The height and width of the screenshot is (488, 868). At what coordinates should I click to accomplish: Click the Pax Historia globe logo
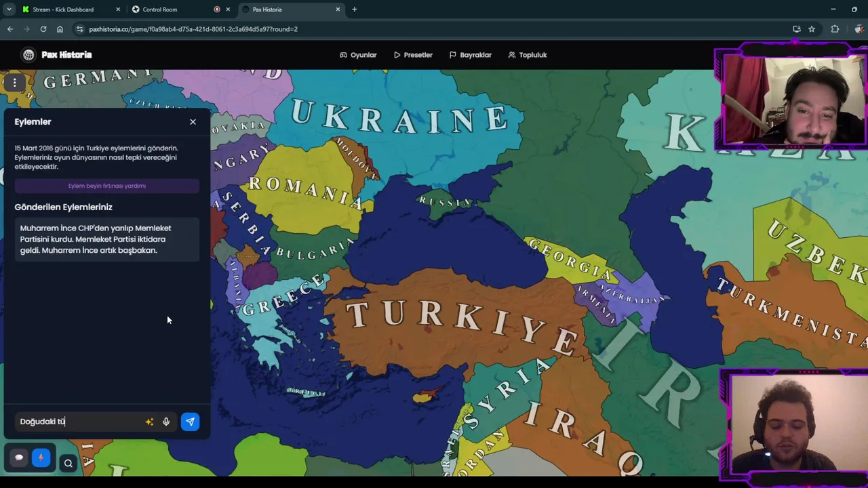click(28, 55)
